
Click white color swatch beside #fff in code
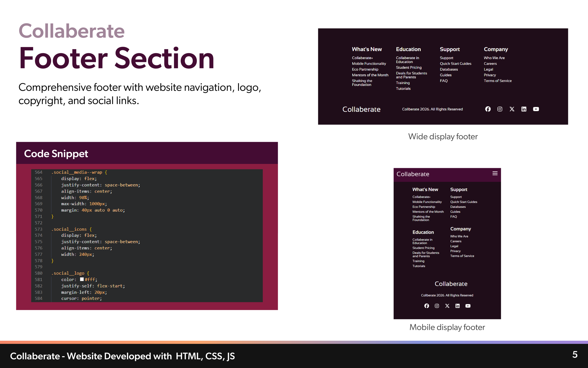[x=82, y=279]
